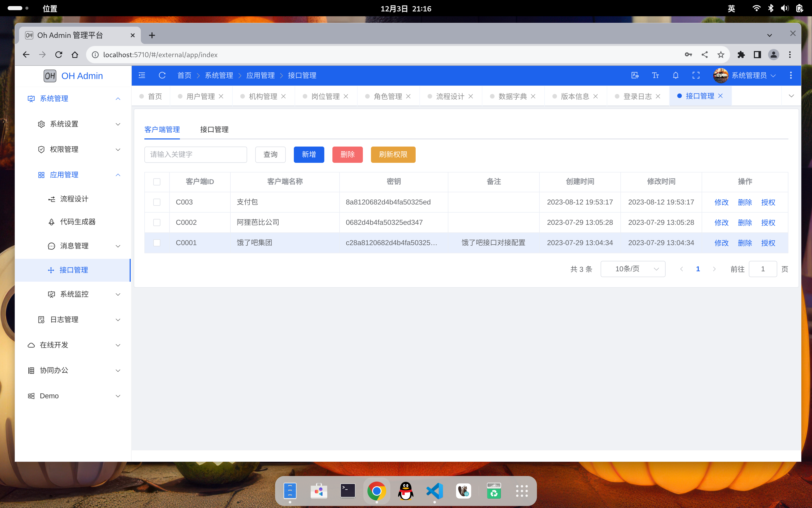Click 授权 for the 饿了吧集团 row
Image resolution: width=812 pixels, height=508 pixels.
768,243
